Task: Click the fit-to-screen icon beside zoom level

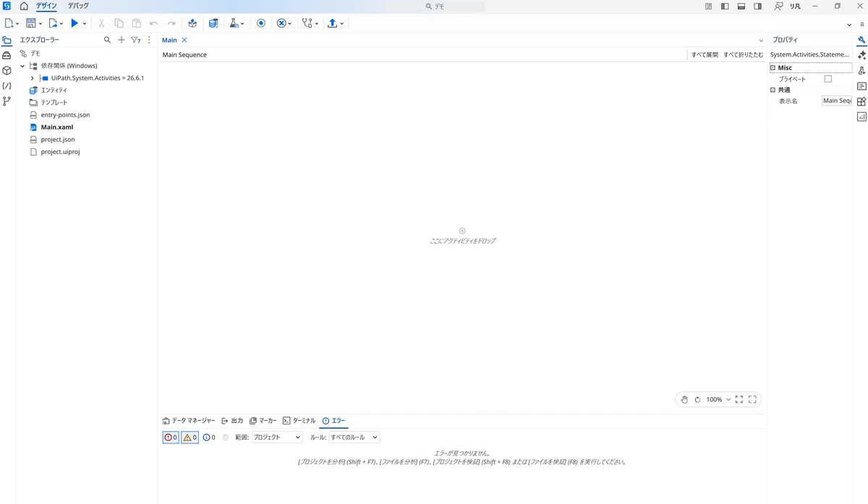Action: [739, 399]
